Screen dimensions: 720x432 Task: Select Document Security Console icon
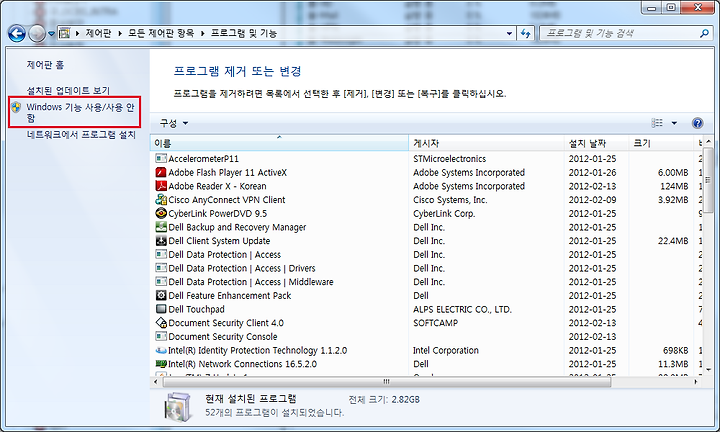[161, 337]
